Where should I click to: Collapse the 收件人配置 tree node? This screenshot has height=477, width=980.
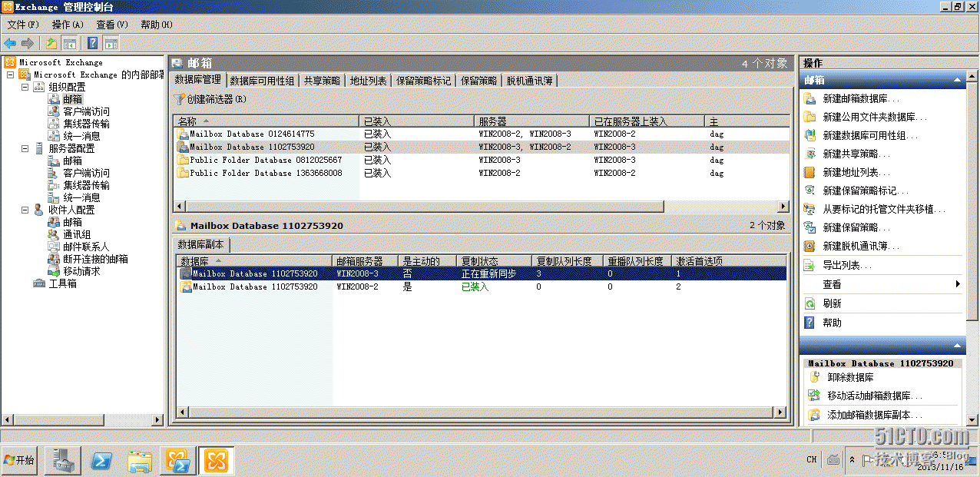(x=25, y=210)
